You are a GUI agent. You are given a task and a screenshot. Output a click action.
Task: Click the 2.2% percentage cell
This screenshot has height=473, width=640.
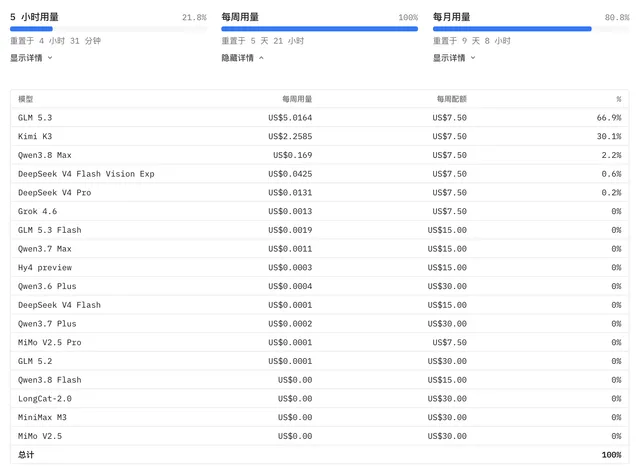(611, 155)
